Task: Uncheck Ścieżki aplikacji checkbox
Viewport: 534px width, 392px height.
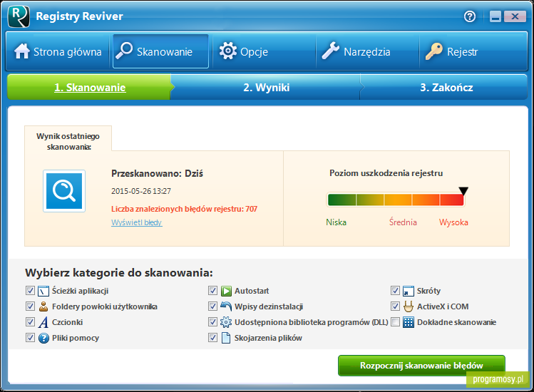Action: [31, 291]
